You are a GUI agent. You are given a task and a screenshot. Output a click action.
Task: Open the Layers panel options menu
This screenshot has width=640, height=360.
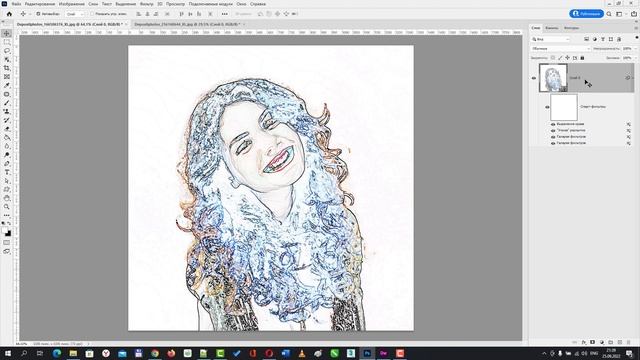(636, 28)
